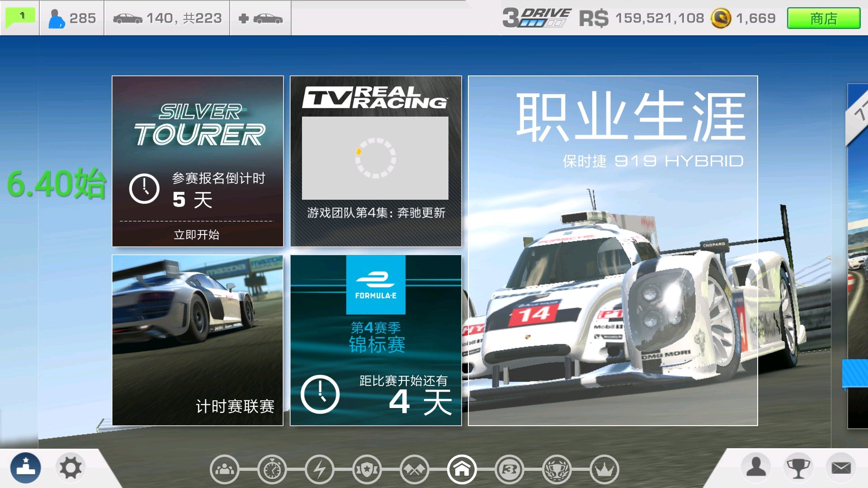Tap the Real Racing TV logo
868x488 pixels.
pyautogui.click(x=375, y=98)
